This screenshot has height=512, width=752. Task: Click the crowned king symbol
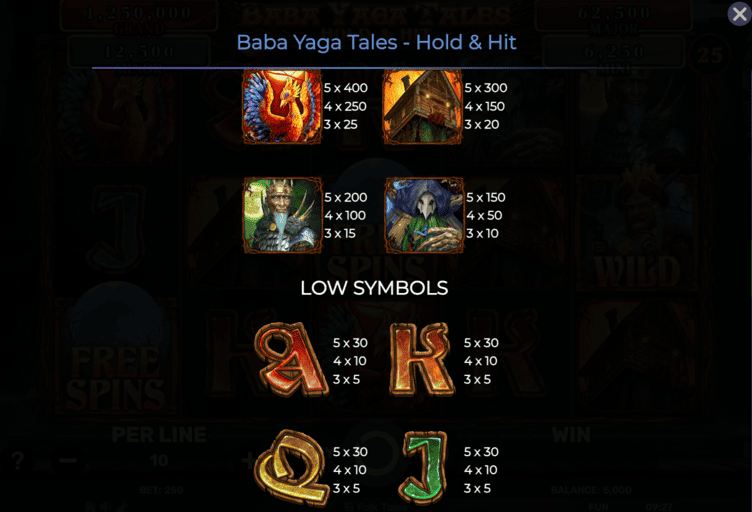tap(282, 215)
